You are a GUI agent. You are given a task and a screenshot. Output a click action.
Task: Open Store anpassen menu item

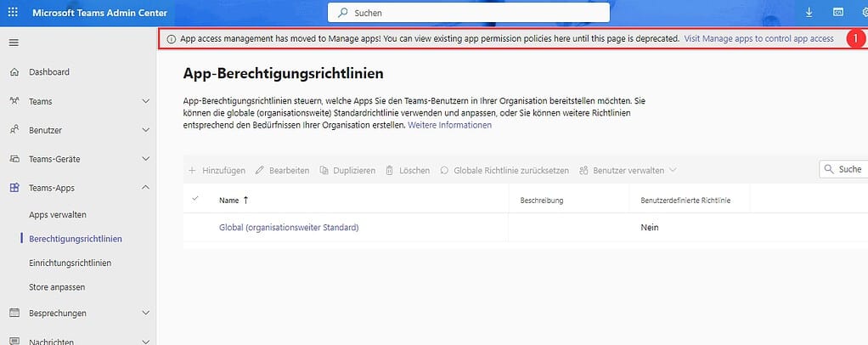pos(57,287)
